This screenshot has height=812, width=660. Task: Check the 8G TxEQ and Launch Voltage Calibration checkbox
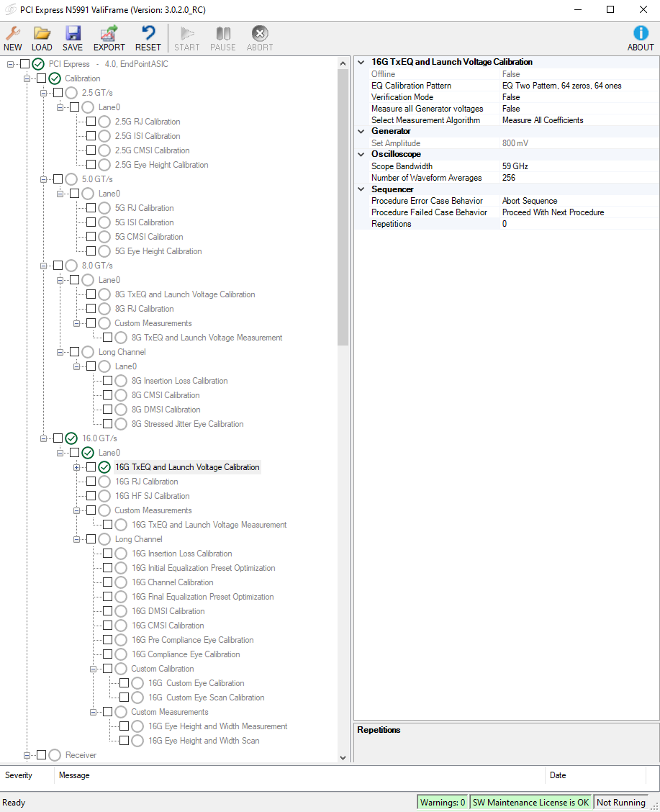[91, 294]
